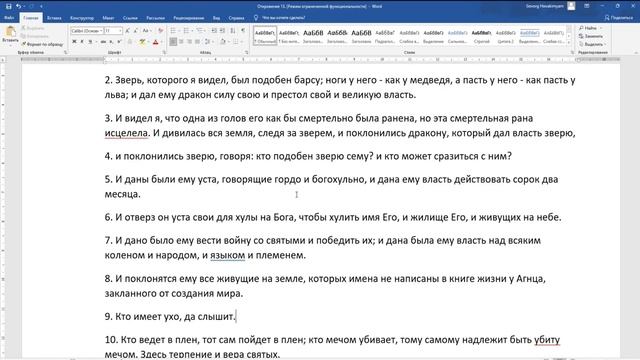Toggle italic formatting (К)
The width and height of the screenshot is (640, 360).
pyautogui.click(x=82, y=42)
